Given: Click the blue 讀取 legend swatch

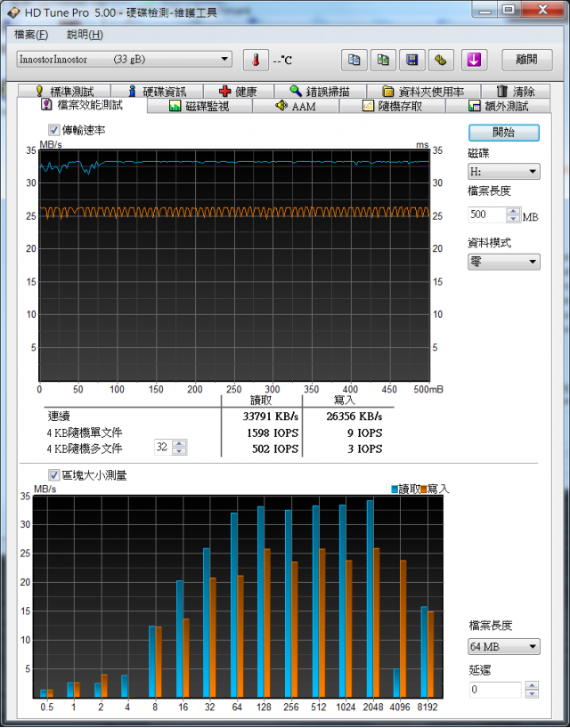Looking at the screenshot, I should pyautogui.click(x=395, y=489).
